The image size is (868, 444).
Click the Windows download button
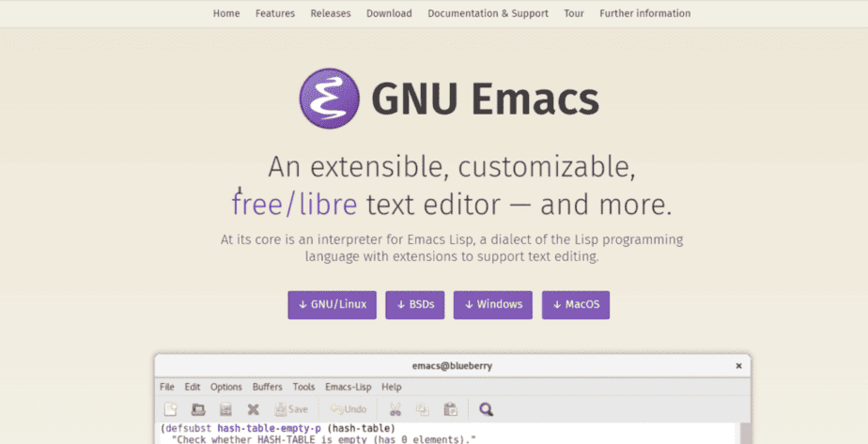coord(492,305)
